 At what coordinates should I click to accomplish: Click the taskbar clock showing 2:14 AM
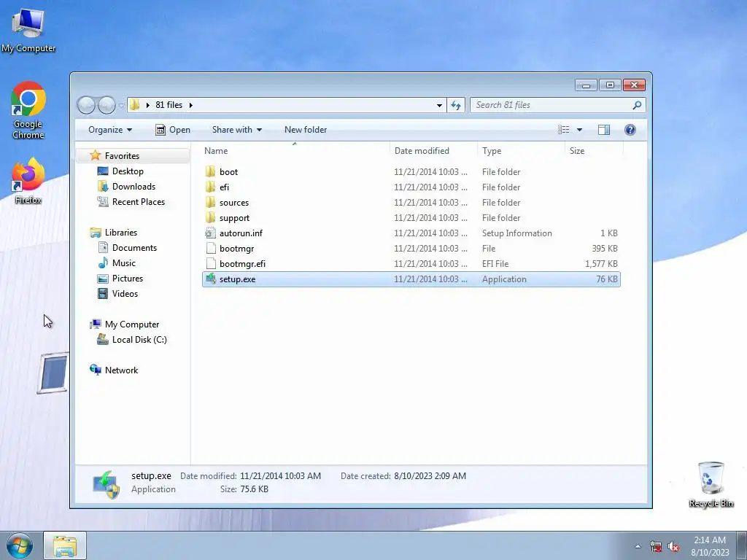(x=710, y=546)
